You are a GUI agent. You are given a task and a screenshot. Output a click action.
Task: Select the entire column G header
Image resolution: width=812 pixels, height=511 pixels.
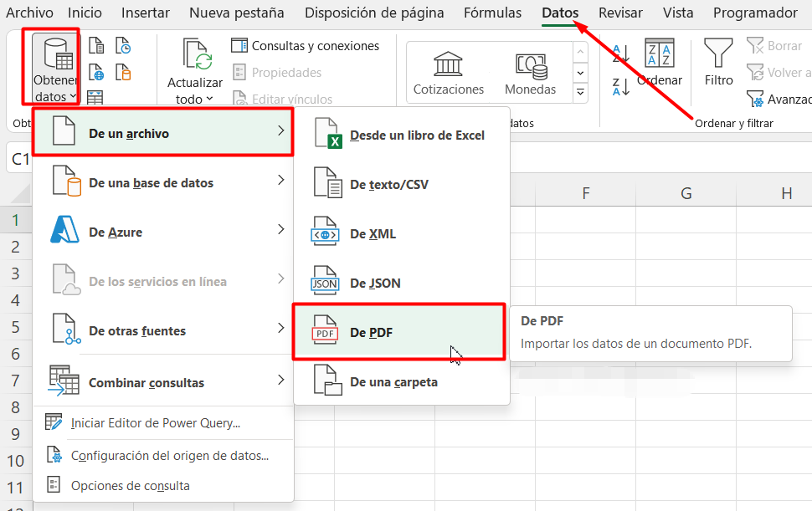click(x=686, y=192)
